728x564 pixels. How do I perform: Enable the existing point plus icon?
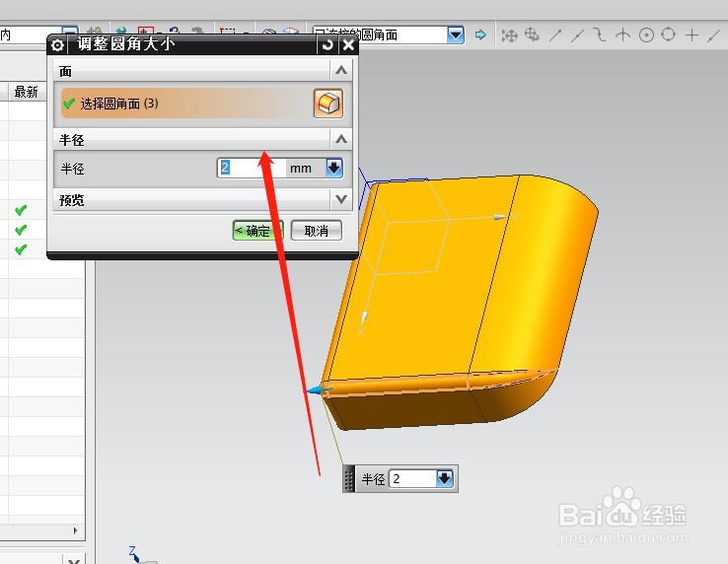tap(692, 35)
